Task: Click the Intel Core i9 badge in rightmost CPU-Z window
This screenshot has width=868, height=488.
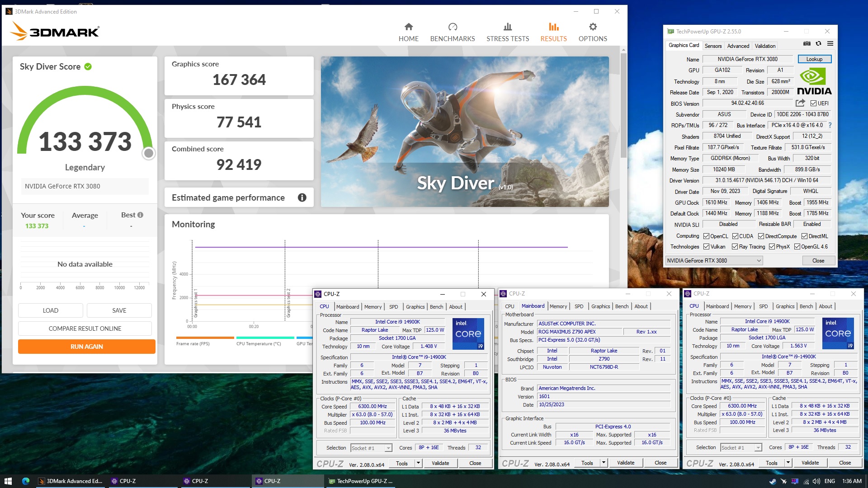Action: pyautogui.click(x=838, y=333)
